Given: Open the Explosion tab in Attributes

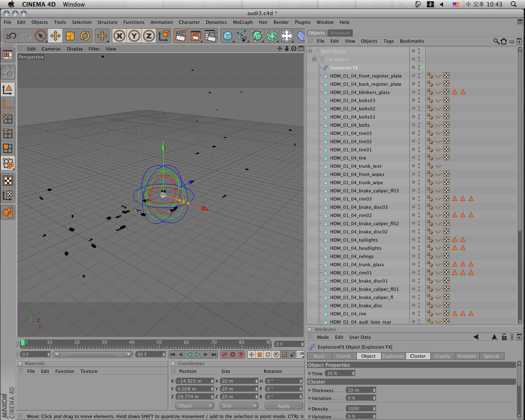Looking at the screenshot, I should pyautogui.click(x=393, y=356).
